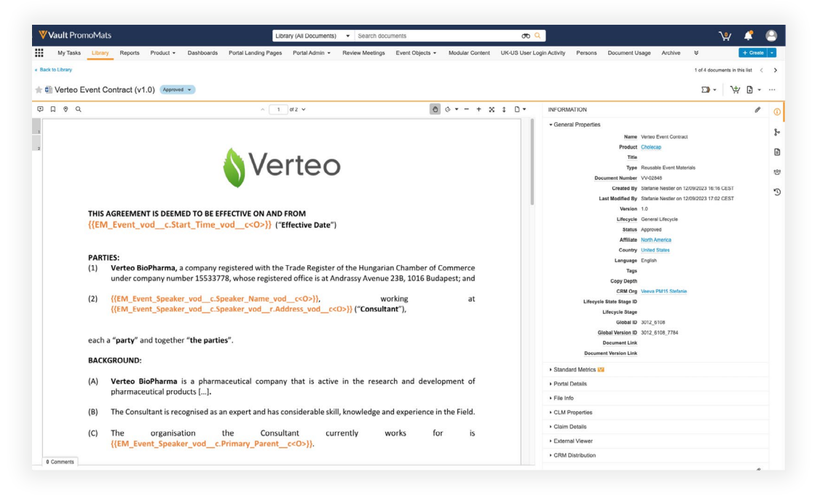Click the bookmark icon in viewer toolbar
Viewport: 820px width, 504px height.
point(53,109)
